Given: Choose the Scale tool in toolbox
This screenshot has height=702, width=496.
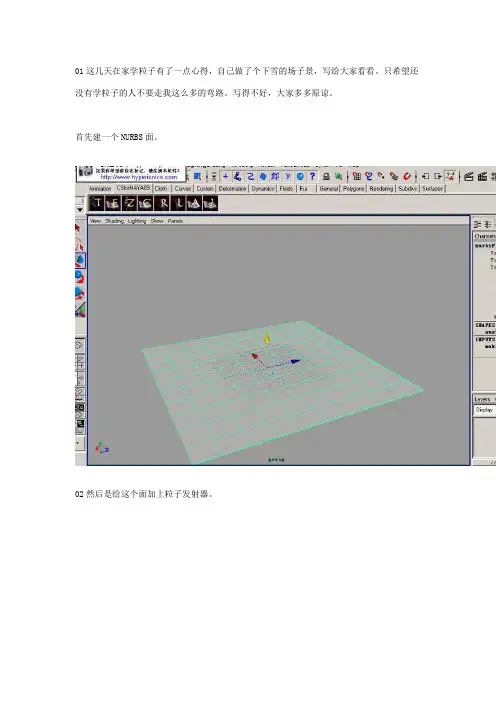Looking at the screenshot, I should pos(80,293).
